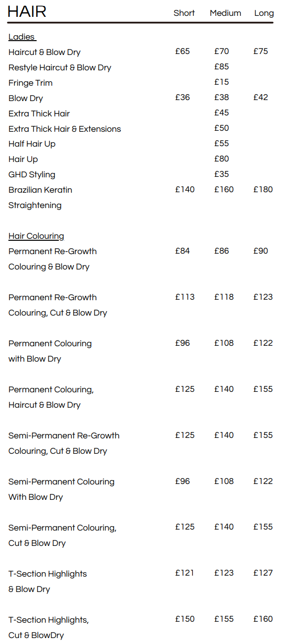
Task: Click the £121 T-Section Highlights price
Action: pos(185,573)
